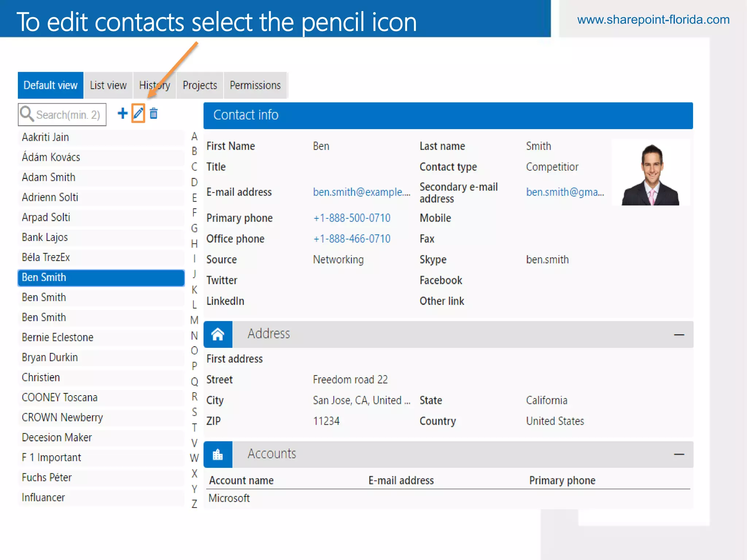
Task: Jump to letter C in index
Action: (x=194, y=167)
